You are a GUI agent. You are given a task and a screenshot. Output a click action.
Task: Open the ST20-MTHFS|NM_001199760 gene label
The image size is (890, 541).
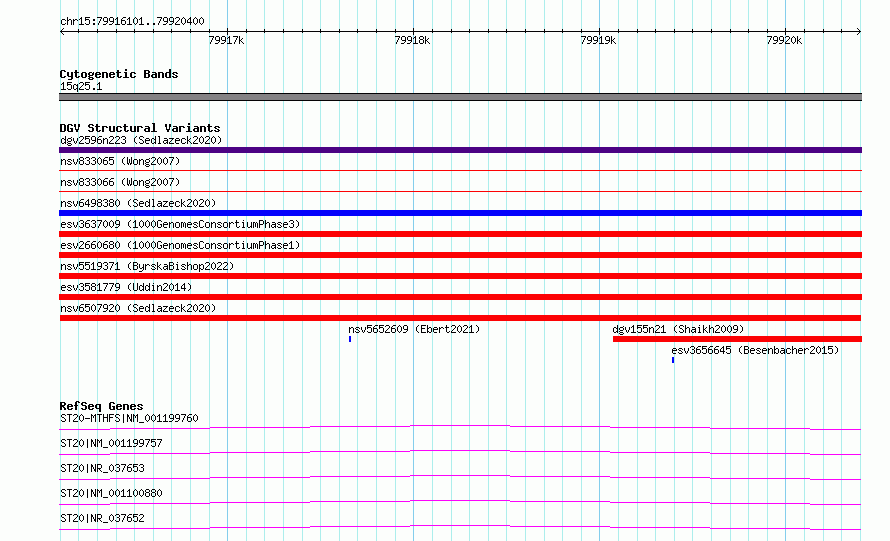[129, 418]
